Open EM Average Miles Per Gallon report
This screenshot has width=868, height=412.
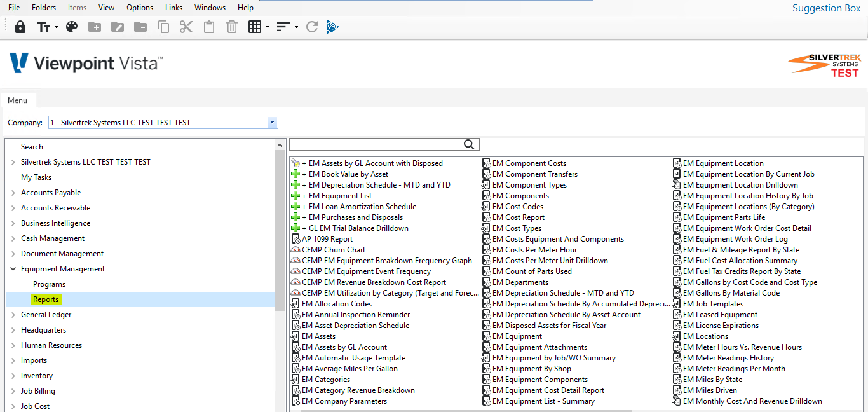point(349,369)
